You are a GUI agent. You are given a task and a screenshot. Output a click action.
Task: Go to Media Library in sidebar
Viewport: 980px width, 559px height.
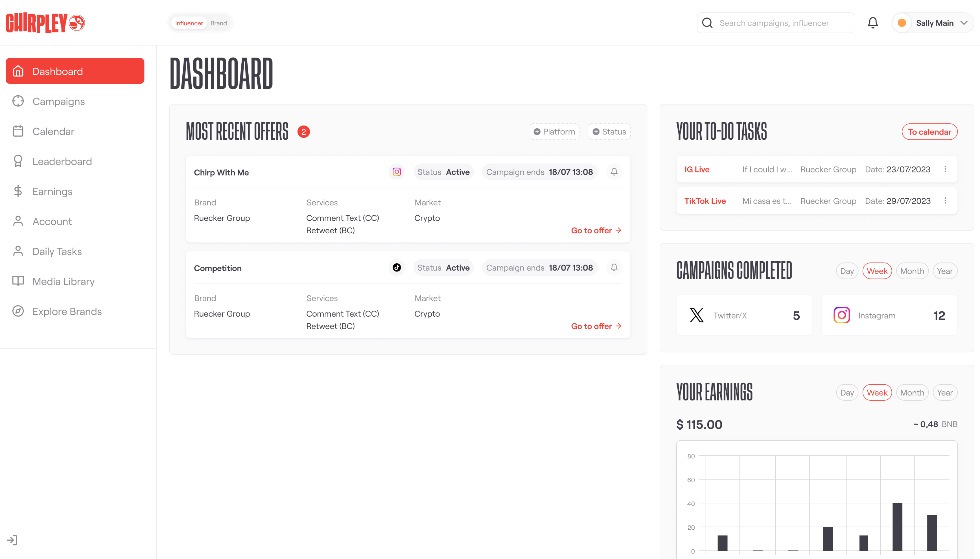pyautogui.click(x=63, y=281)
